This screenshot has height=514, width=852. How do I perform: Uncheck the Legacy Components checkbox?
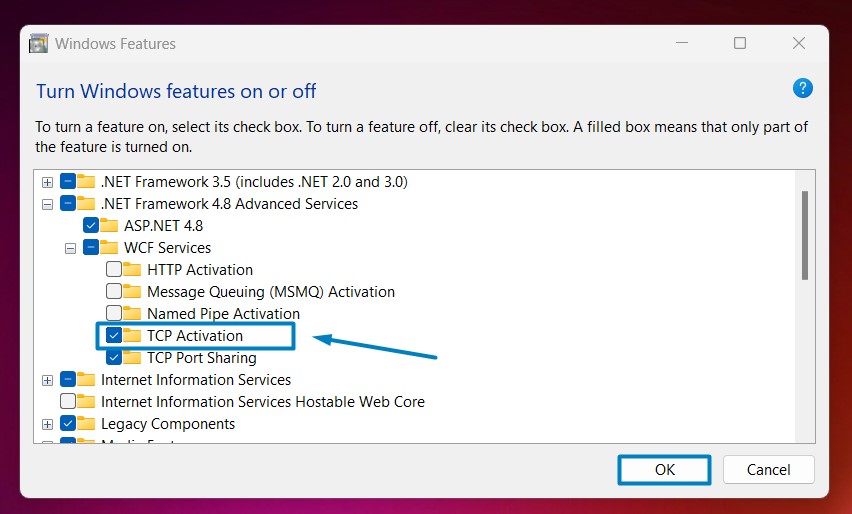point(68,423)
